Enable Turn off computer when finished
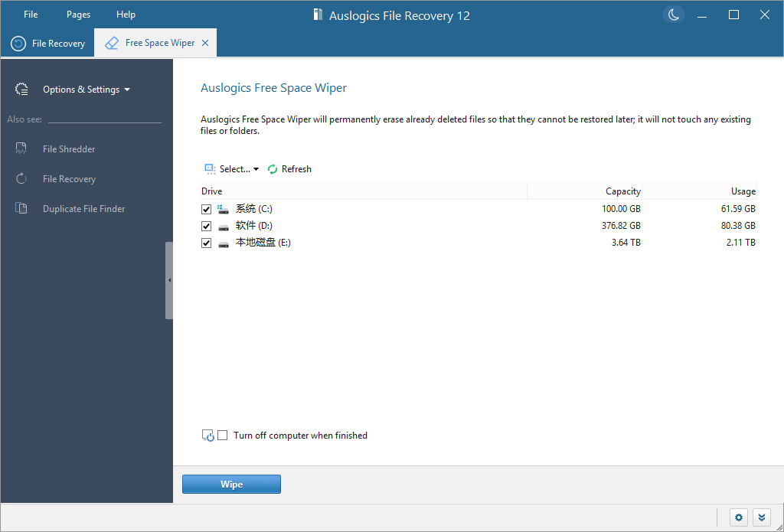Viewport: 784px width, 532px height. [223, 435]
